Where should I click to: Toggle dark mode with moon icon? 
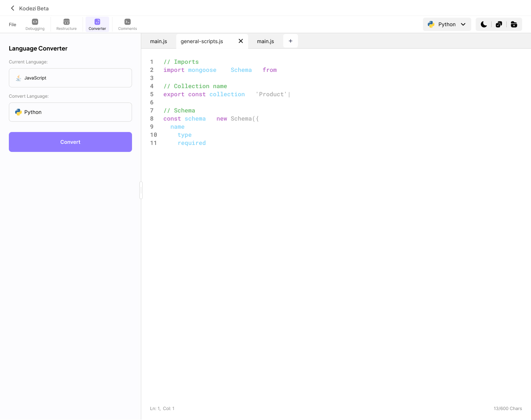pyautogui.click(x=484, y=24)
